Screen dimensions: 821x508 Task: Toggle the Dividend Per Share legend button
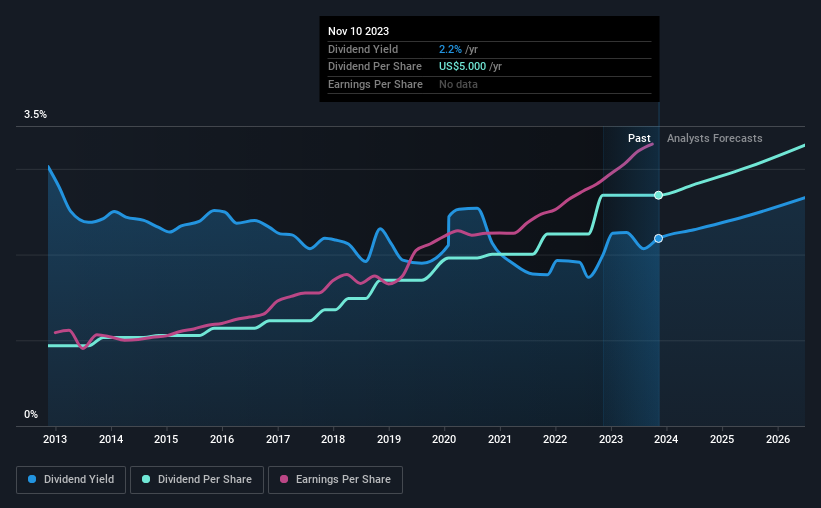pos(197,480)
